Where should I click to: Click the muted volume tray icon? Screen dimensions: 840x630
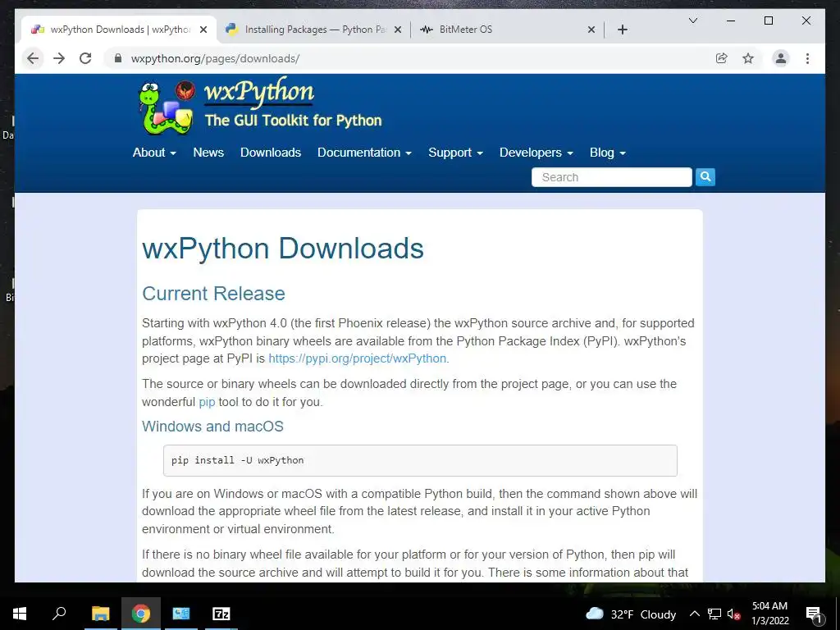[x=734, y=614]
